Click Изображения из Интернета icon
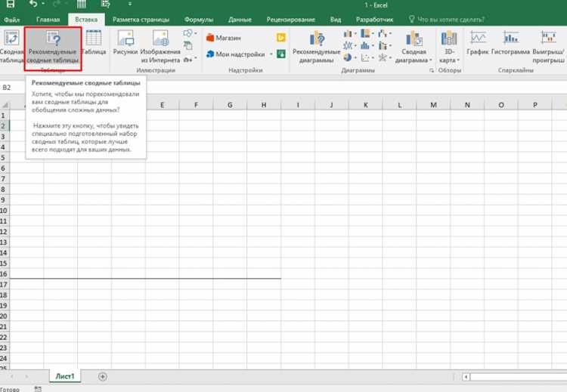 tap(160, 46)
